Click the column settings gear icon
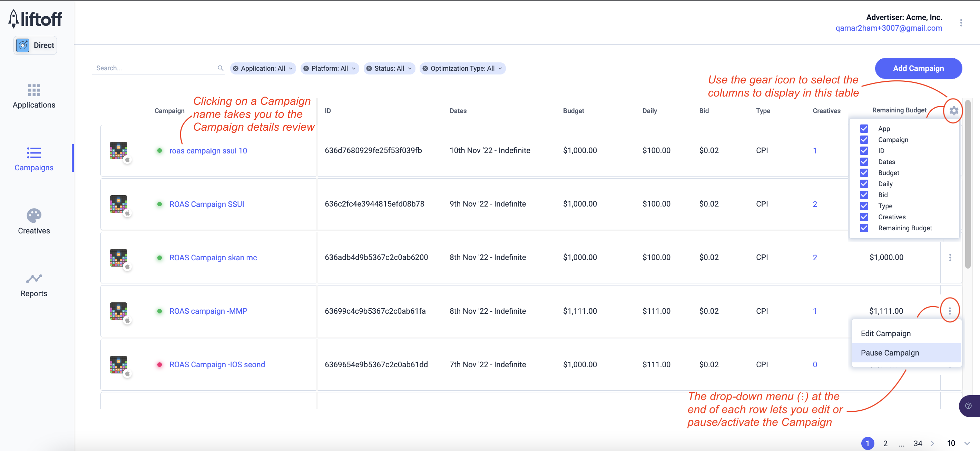The image size is (980, 451). [x=953, y=111]
